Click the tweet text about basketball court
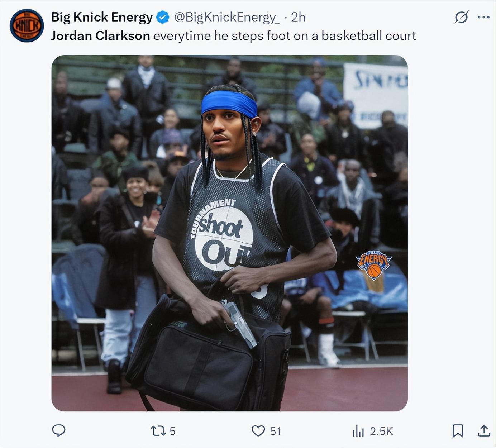The width and height of the screenshot is (496, 448). 233,36
